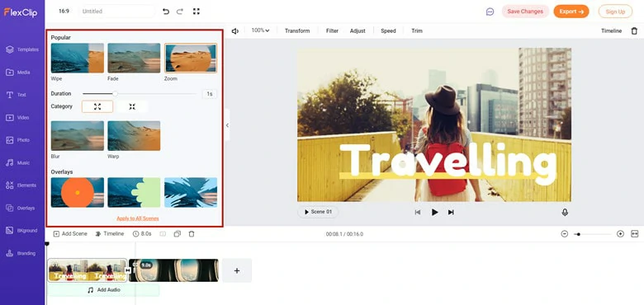Select the Warp transition thumbnail

[134, 136]
